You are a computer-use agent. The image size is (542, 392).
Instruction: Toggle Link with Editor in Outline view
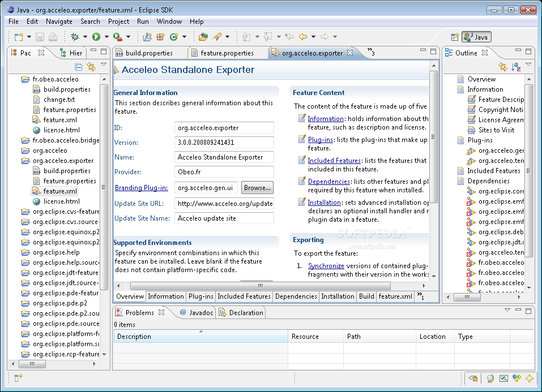pos(503,67)
